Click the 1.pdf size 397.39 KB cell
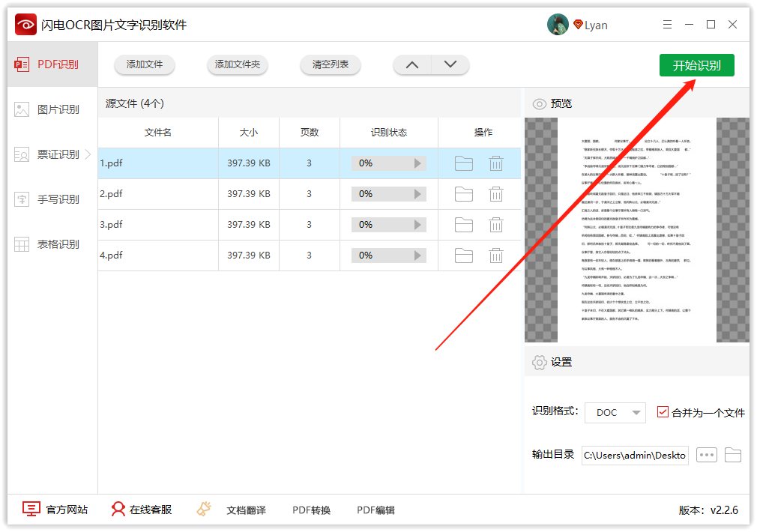Viewport: 757px width, 532px height. point(249,163)
